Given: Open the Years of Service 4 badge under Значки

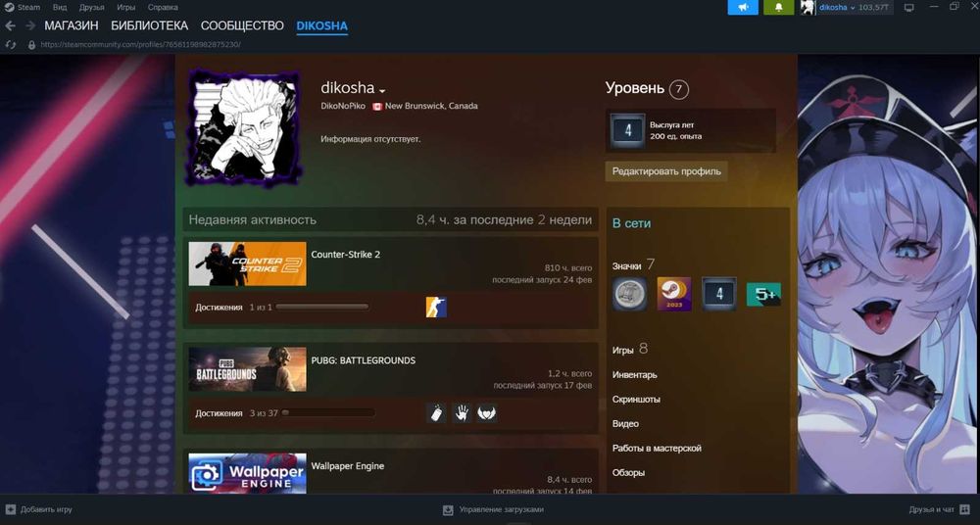Looking at the screenshot, I should tap(719, 294).
